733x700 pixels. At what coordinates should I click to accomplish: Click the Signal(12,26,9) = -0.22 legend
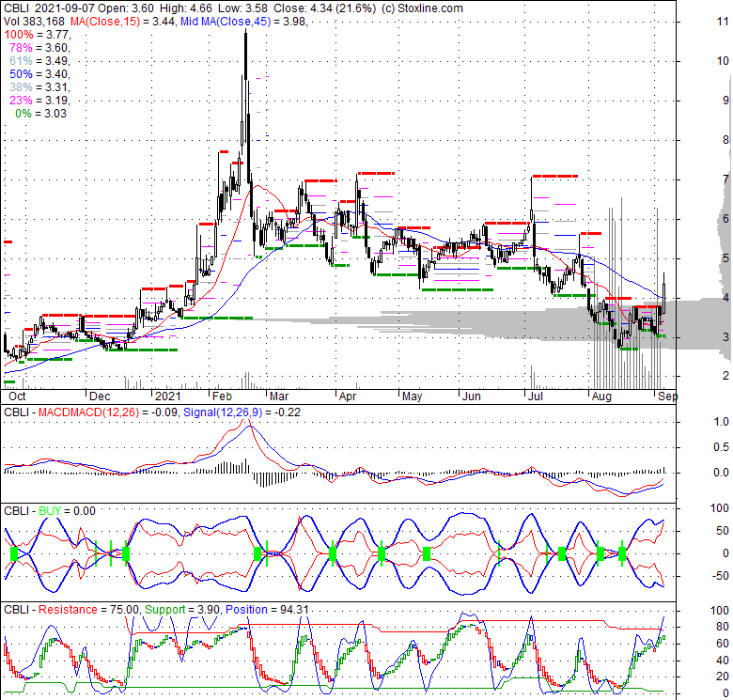242,412
